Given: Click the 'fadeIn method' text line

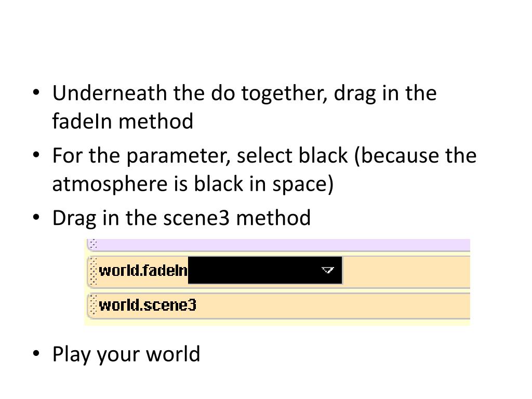Looking at the screenshot, I should [x=123, y=121].
